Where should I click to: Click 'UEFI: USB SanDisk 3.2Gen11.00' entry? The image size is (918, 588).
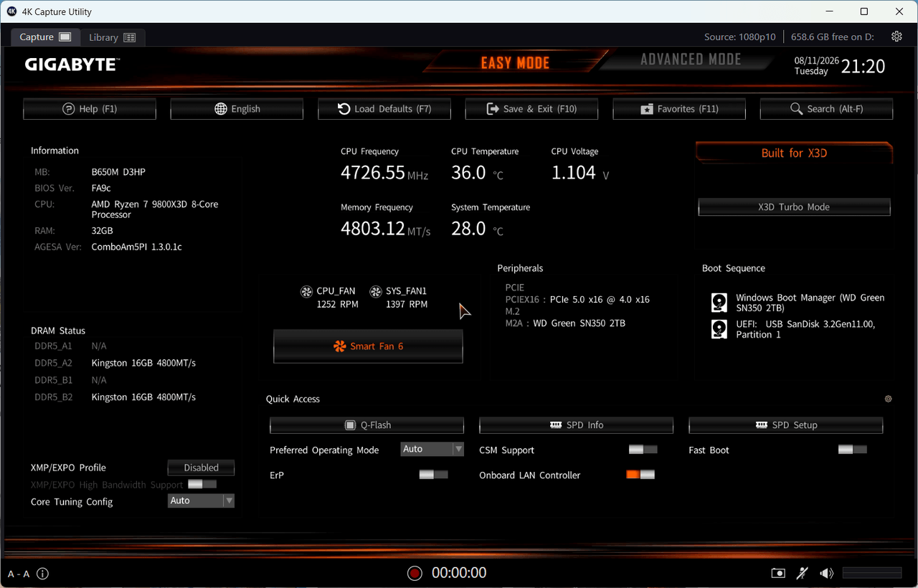[805, 329]
